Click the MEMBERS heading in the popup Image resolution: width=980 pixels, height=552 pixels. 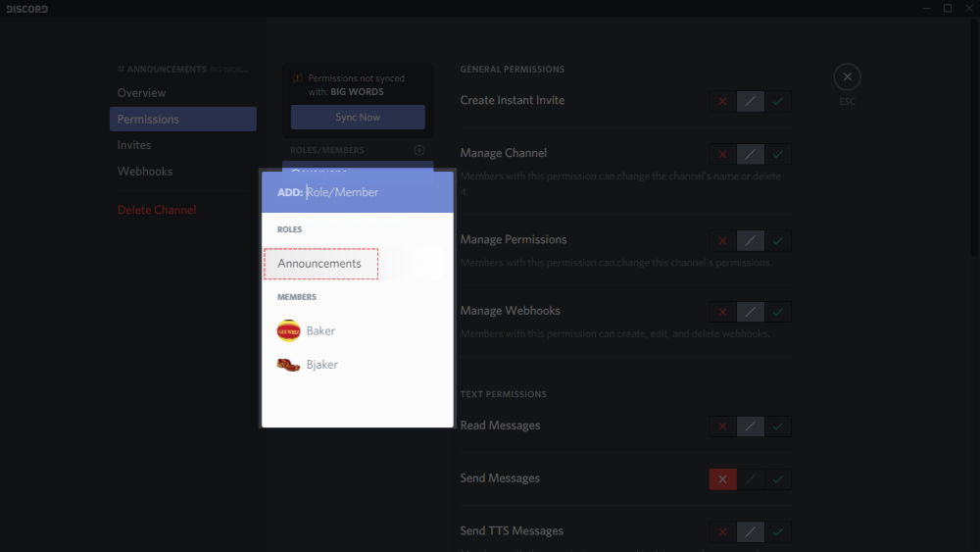point(296,297)
